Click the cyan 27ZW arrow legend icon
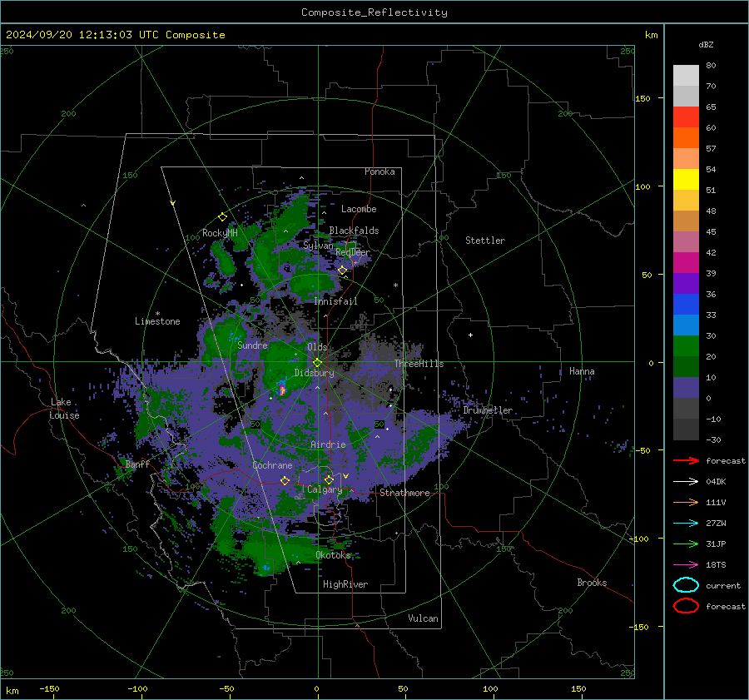 tap(686, 523)
